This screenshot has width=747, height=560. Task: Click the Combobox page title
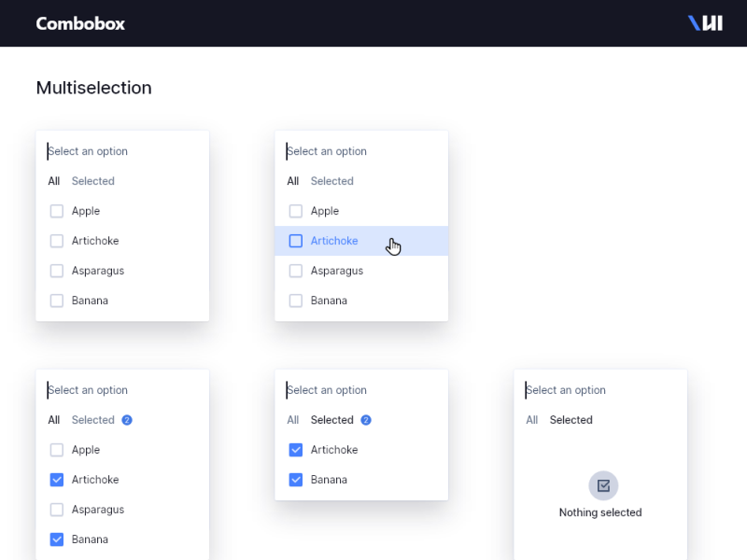(x=80, y=23)
